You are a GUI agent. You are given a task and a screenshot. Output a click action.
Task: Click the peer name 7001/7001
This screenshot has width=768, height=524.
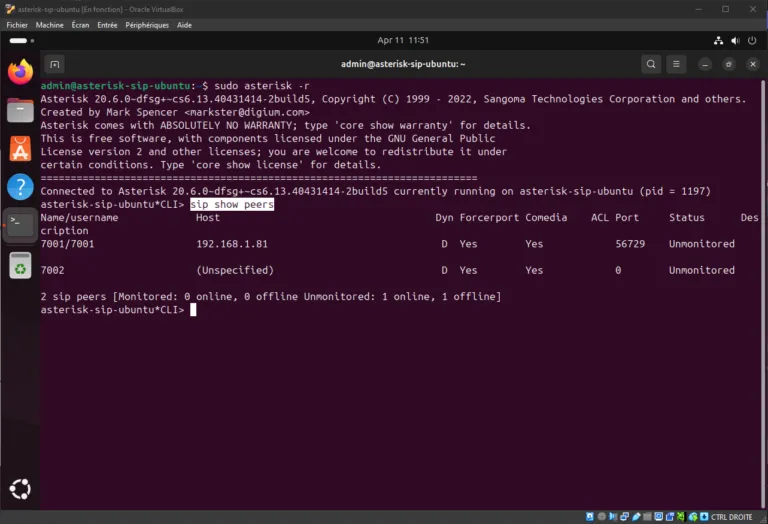[67, 244]
